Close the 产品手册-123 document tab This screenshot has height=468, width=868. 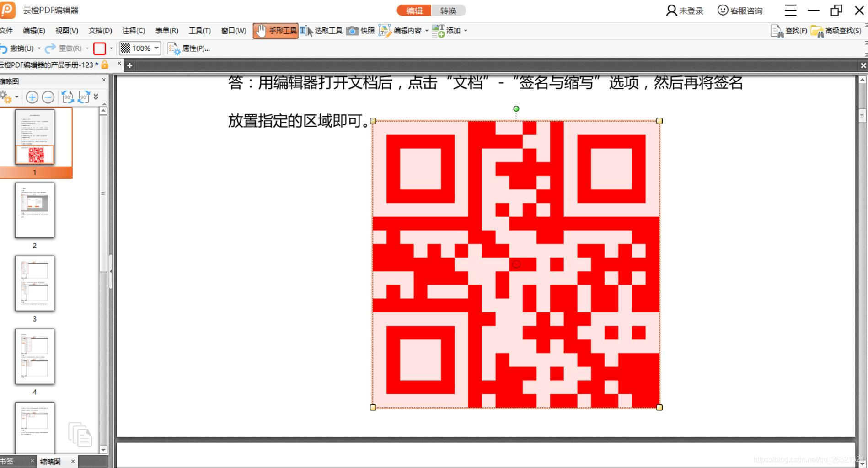(119, 64)
